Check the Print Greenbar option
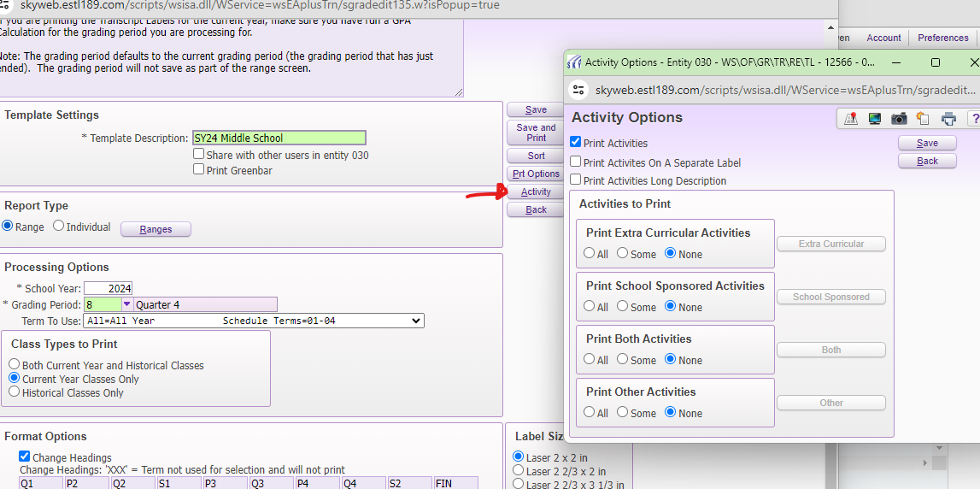 click(x=199, y=169)
